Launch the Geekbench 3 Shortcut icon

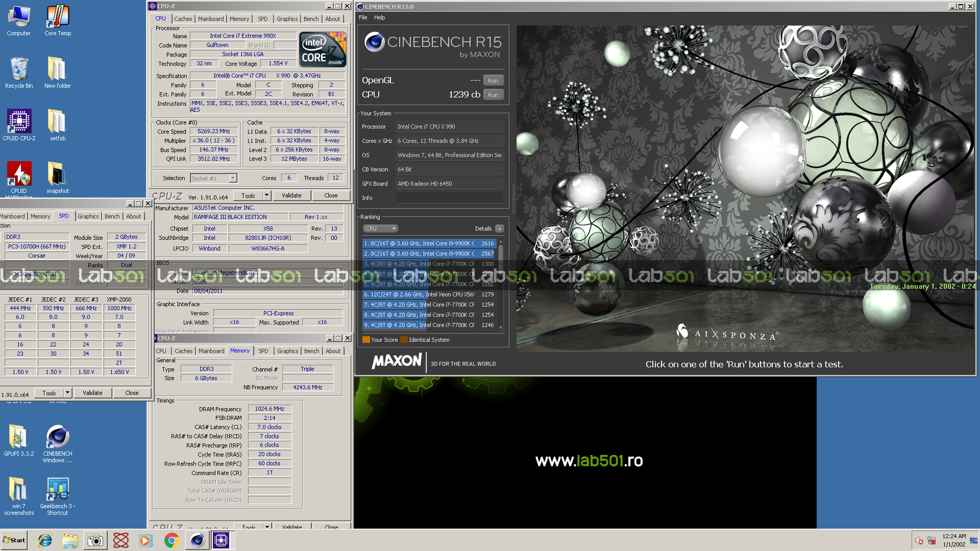[x=58, y=496]
